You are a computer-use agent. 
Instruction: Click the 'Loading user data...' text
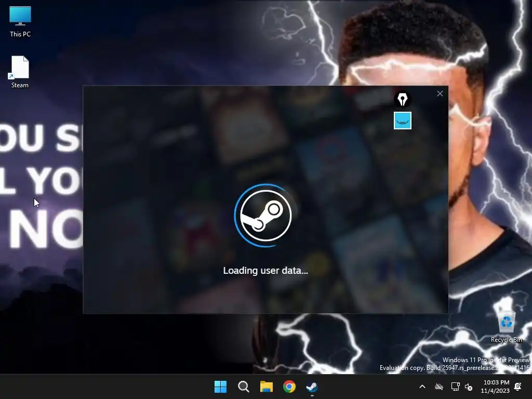tap(265, 270)
